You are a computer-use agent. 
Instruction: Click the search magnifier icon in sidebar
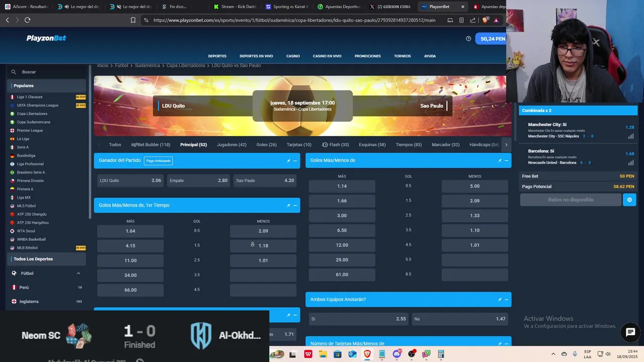(14, 72)
